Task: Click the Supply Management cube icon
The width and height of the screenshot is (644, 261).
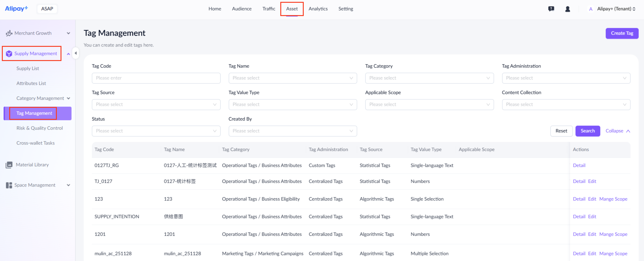Action: point(9,54)
